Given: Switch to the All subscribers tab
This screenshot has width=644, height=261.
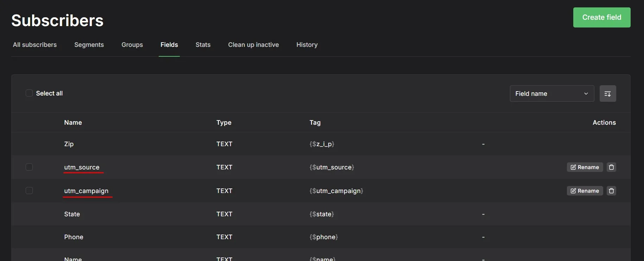Looking at the screenshot, I should [x=35, y=45].
